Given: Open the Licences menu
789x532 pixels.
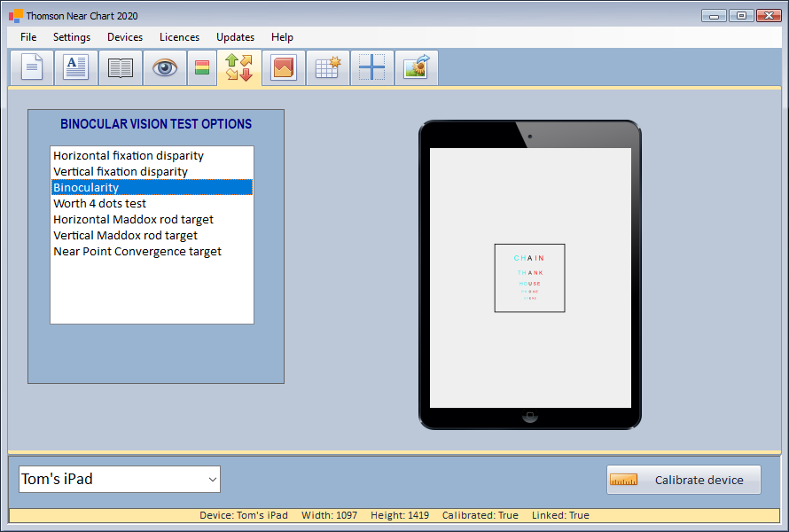Looking at the screenshot, I should pyautogui.click(x=179, y=37).
